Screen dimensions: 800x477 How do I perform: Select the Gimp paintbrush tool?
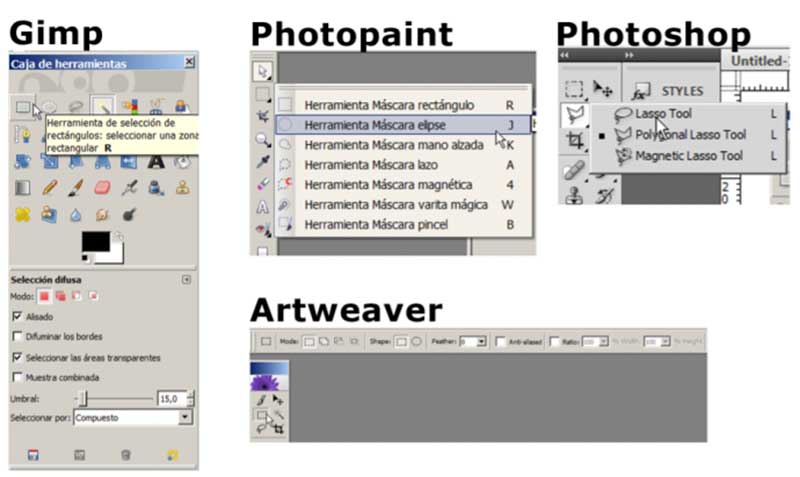pyautogui.click(x=76, y=188)
